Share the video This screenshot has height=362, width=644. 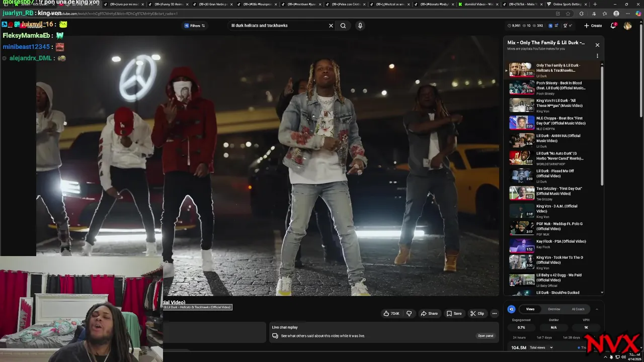(429, 313)
